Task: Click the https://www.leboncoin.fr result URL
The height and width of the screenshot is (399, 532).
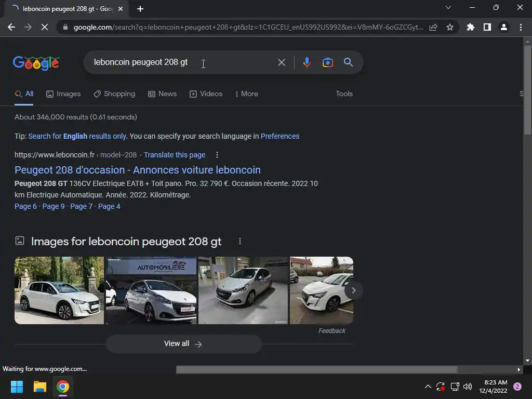Action: click(54, 155)
